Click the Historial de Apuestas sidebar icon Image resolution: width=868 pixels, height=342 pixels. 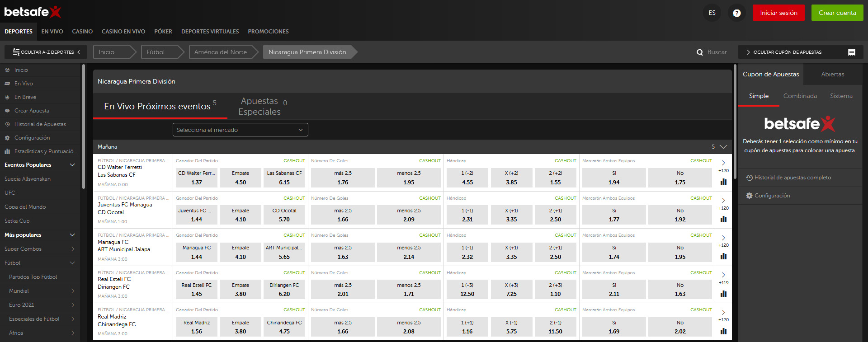pos(7,124)
